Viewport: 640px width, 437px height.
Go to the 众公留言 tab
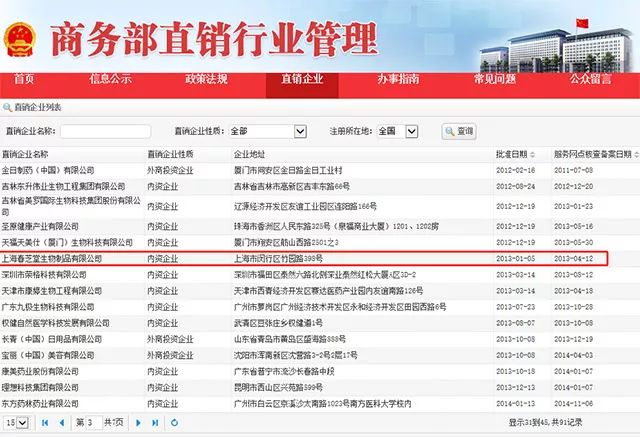pos(591,78)
